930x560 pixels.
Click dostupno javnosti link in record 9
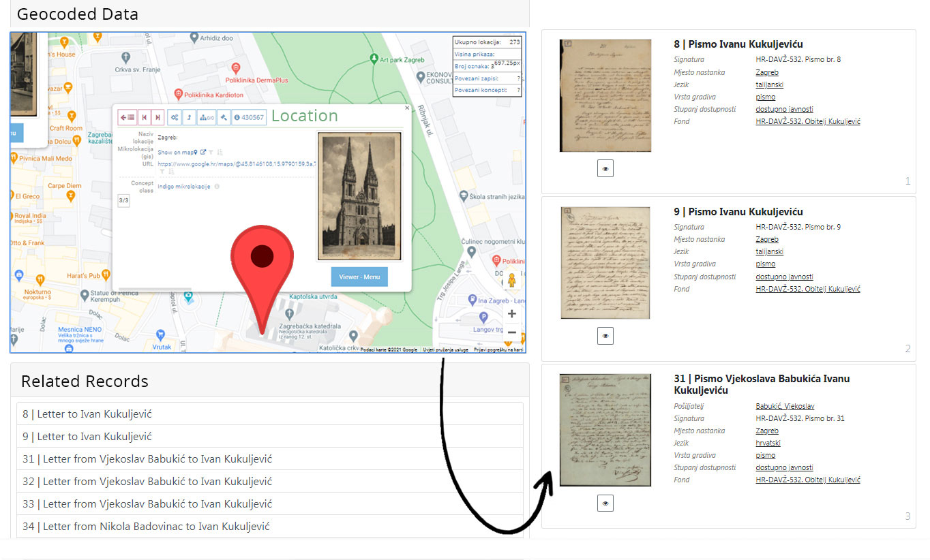point(784,277)
